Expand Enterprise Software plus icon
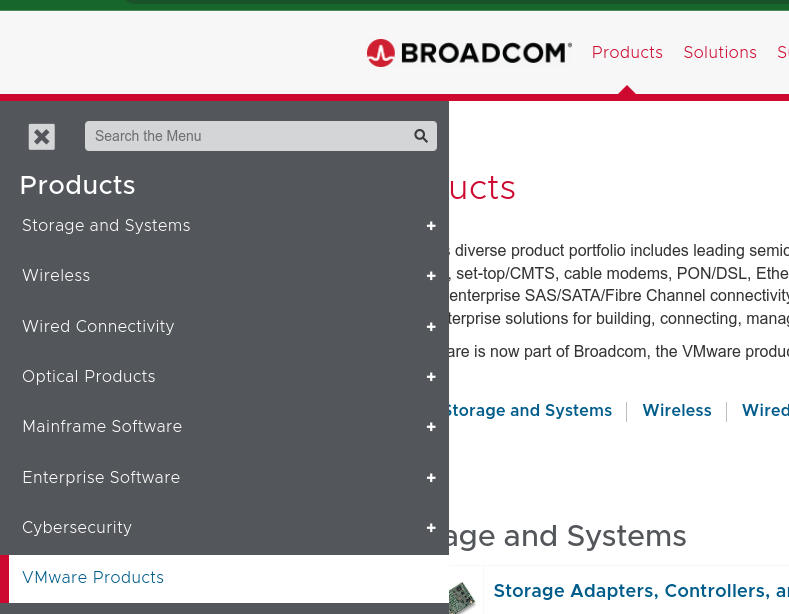This screenshot has width=789, height=614. tap(431, 478)
